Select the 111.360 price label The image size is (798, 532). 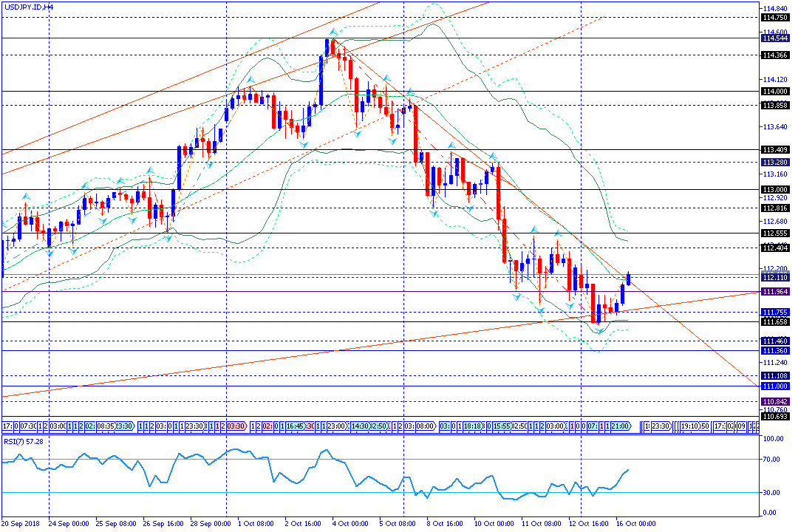774,351
